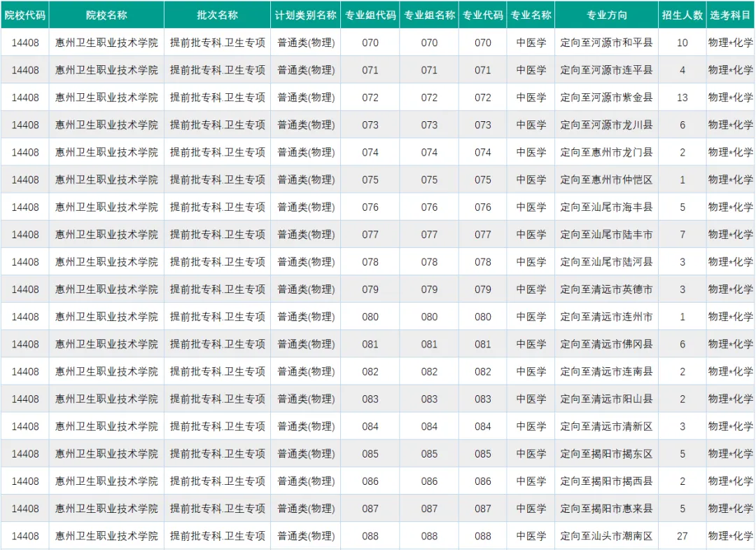Click 专业组名称 cell 072
Screen dimensions: 756x550
(429, 97)
